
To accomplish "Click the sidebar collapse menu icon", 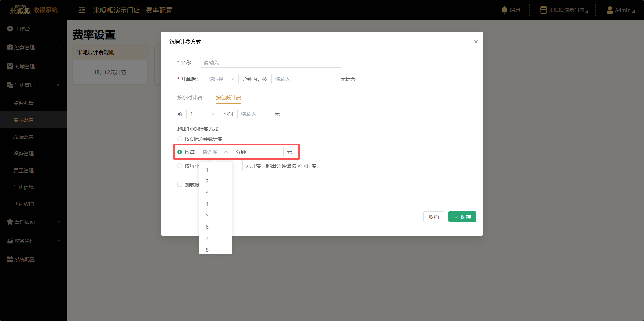I will pyautogui.click(x=82, y=10).
